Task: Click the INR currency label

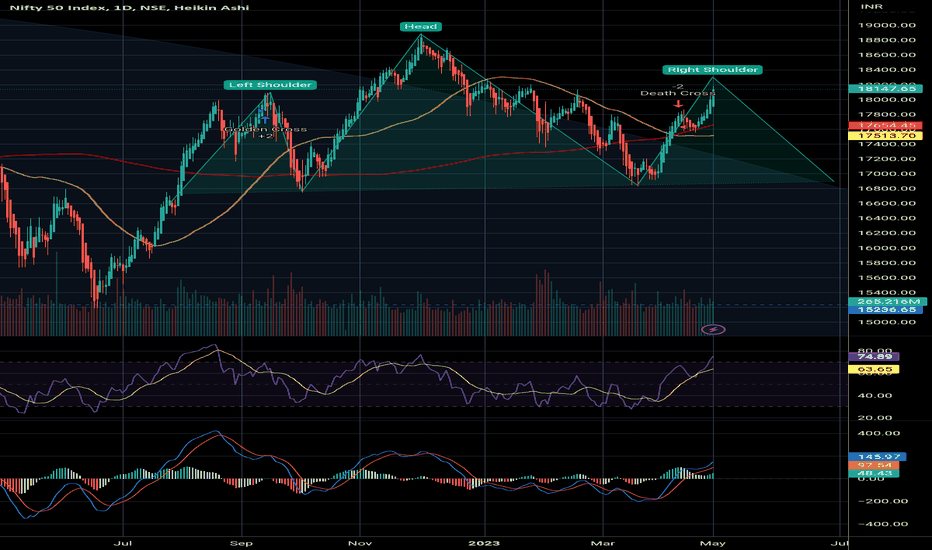Action: (872, 7)
